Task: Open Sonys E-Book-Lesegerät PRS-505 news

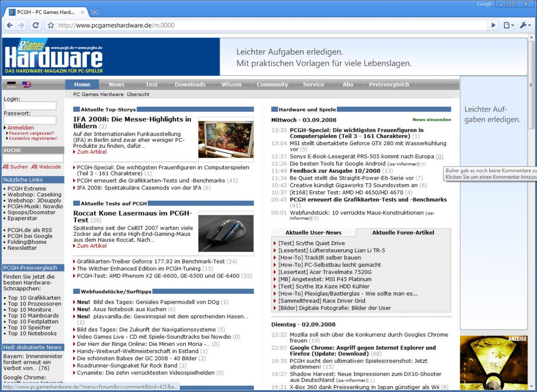Action: 362,157
